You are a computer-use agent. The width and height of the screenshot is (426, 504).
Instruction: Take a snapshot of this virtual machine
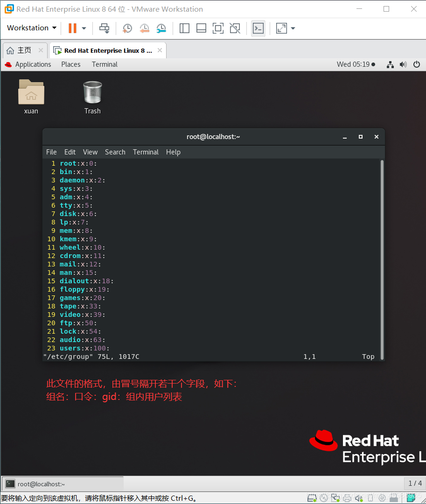click(127, 28)
